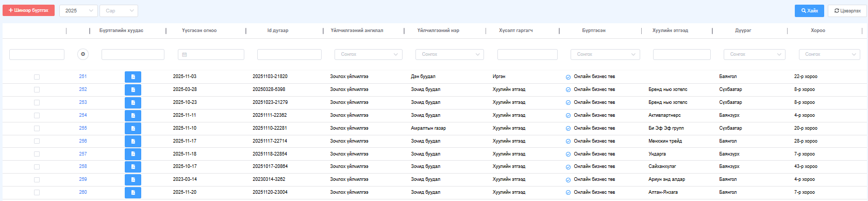The image size is (868, 201).
Task: Click the gear settings icon in the filter row
Action: pos(83,54)
